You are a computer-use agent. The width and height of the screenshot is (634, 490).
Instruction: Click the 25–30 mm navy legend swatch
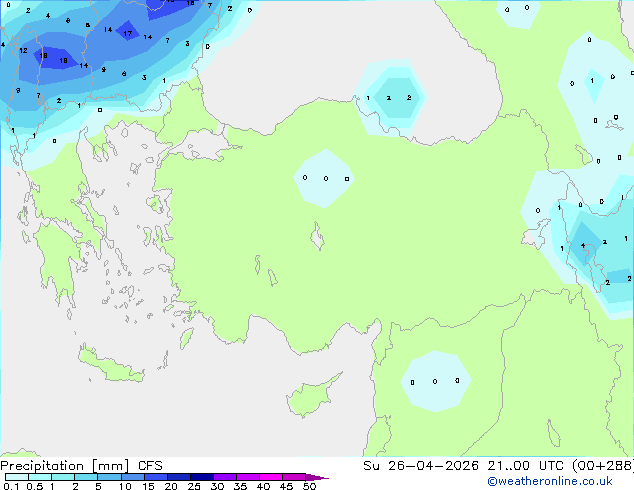[x=202, y=477]
